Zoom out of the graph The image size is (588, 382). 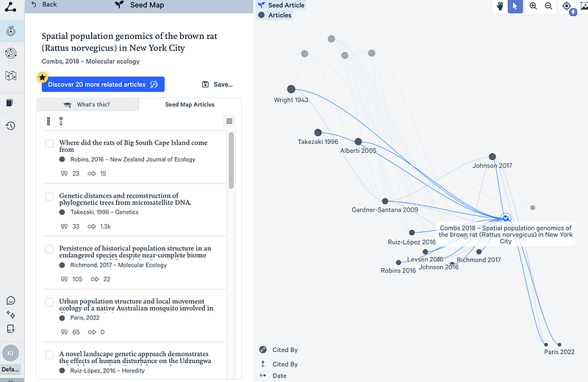[x=548, y=6]
